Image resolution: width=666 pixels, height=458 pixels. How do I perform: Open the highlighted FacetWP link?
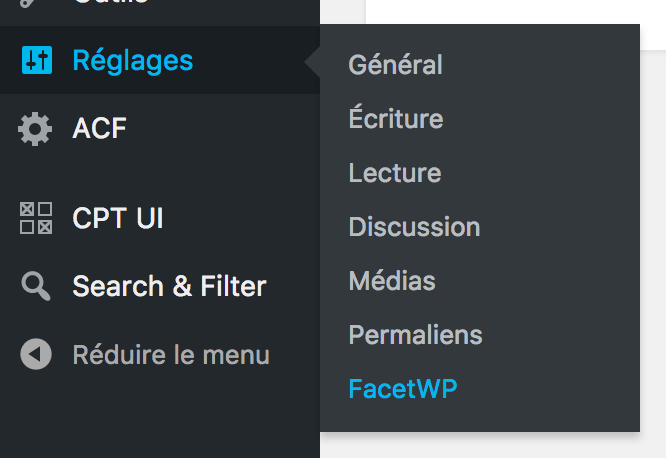402,389
